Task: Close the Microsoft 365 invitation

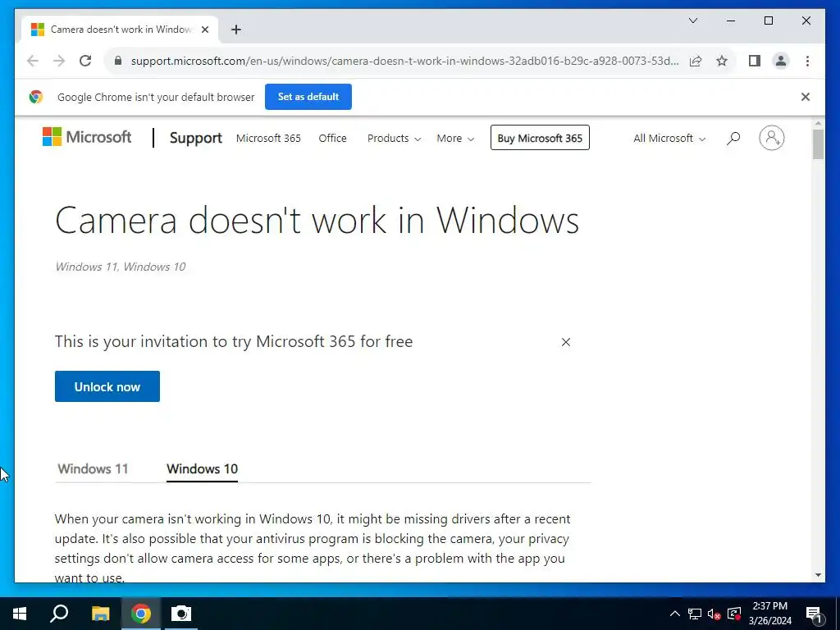Action: (x=566, y=342)
